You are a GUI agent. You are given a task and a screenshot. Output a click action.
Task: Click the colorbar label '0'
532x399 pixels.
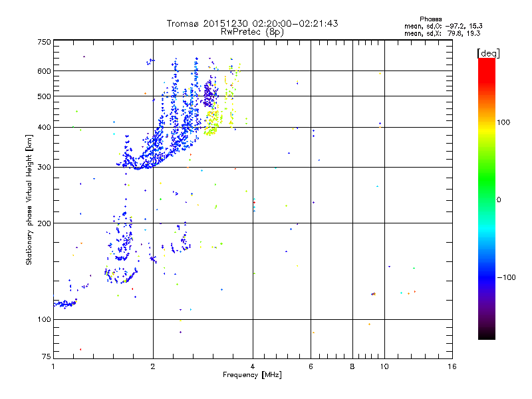pos(499,200)
